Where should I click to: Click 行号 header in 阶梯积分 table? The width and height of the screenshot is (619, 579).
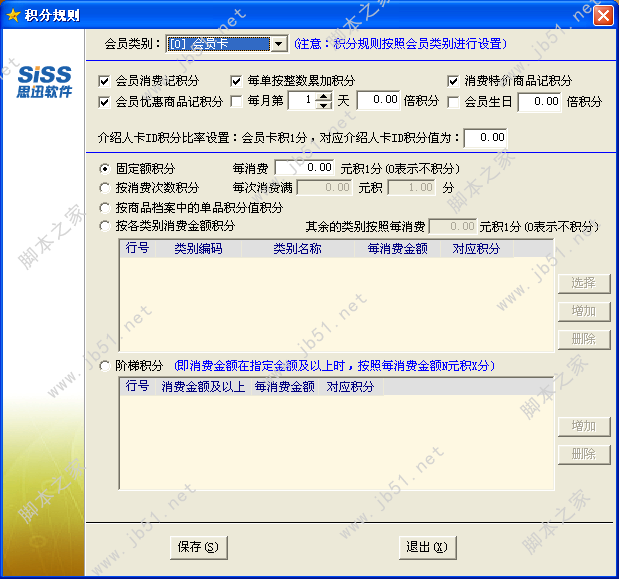pyautogui.click(x=137, y=386)
